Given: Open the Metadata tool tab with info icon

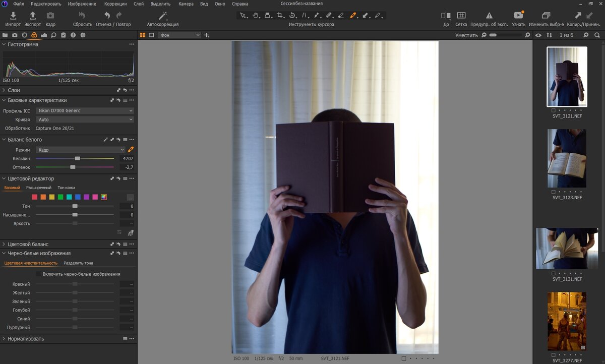Looking at the screenshot, I should click(73, 35).
